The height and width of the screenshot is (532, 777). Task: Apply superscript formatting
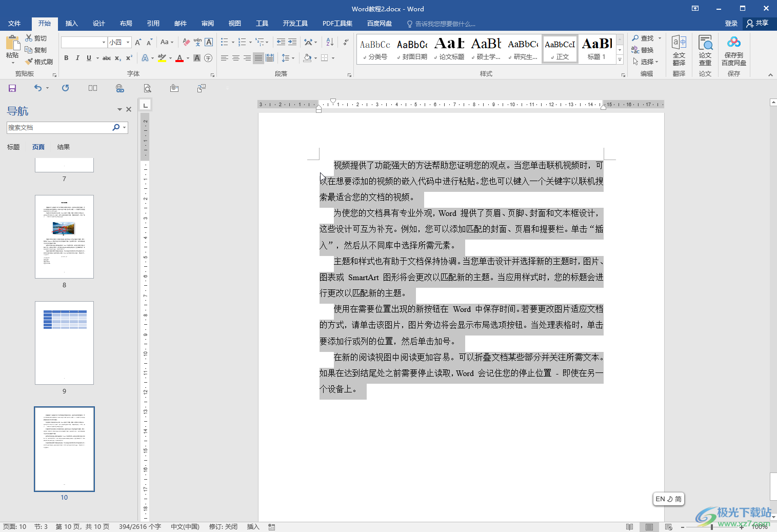coord(129,58)
